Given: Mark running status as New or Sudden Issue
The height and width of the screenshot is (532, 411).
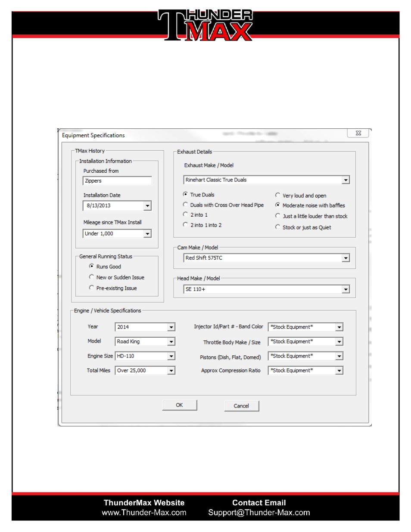Looking at the screenshot, I should point(91,277).
